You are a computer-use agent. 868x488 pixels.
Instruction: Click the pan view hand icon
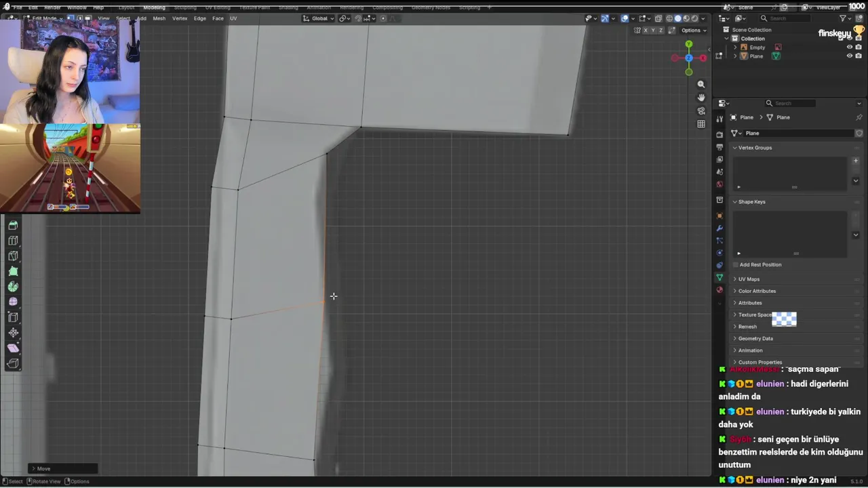[701, 98]
